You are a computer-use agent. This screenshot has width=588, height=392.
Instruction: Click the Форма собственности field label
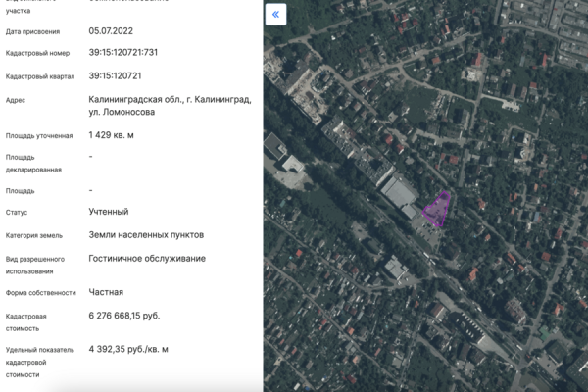pos(40,293)
